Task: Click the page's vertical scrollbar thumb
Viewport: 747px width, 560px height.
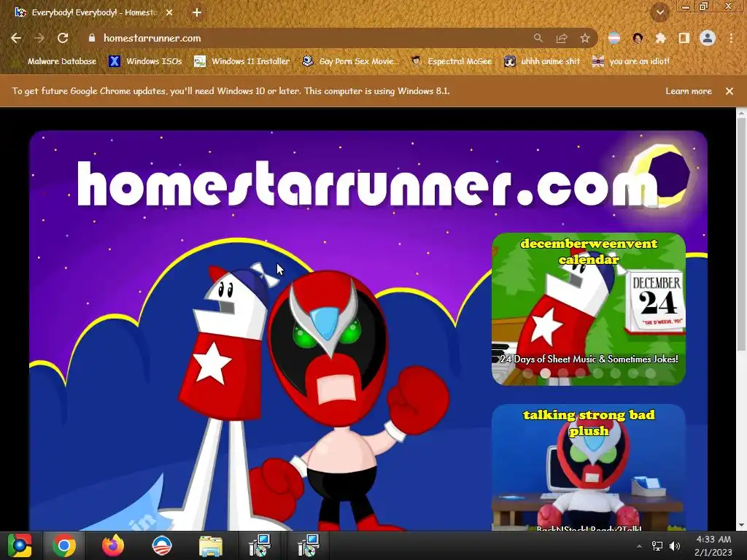Action: click(x=741, y=234)
